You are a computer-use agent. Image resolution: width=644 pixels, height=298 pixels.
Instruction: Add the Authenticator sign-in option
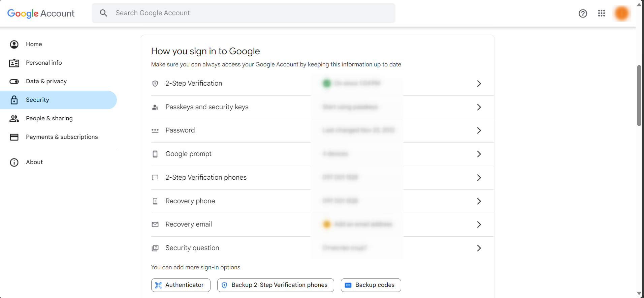pos(181,285)
